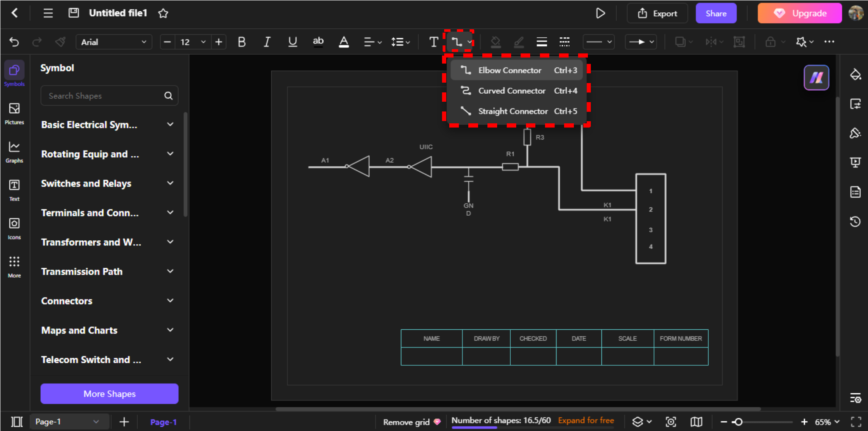Screen dimensions: 868x431
Task: Click the Share button
Action: tap(716, 14)
